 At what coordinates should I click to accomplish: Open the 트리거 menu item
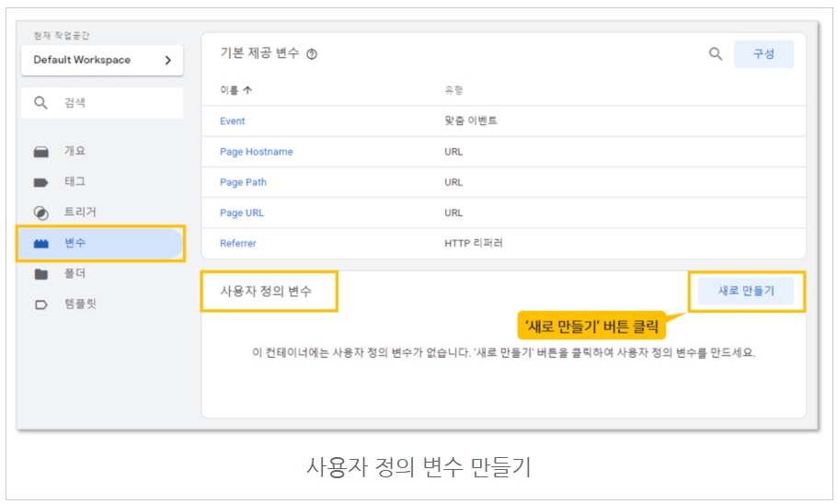[x=80, y=212]
